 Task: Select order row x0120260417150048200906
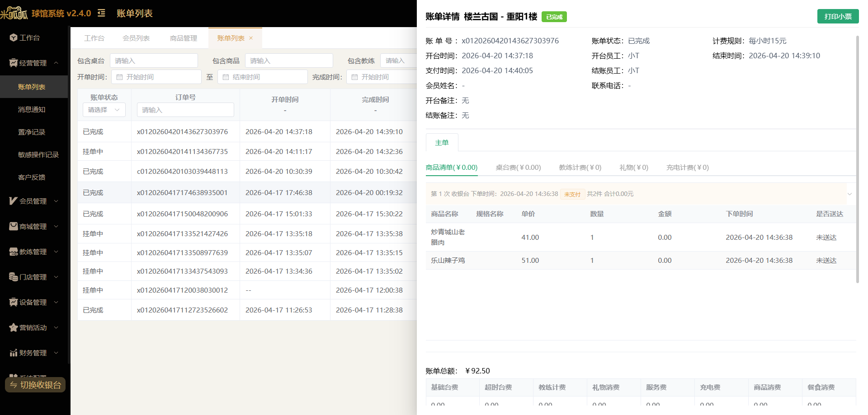247,214
